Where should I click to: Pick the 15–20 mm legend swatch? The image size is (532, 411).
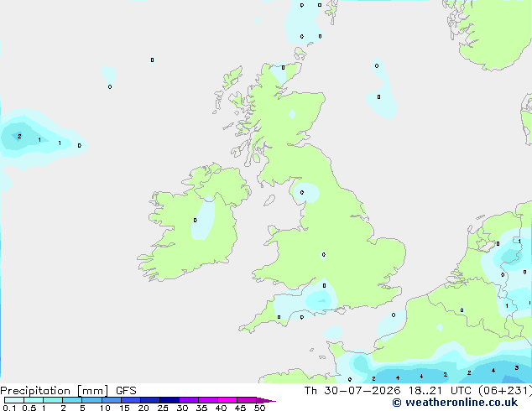(x=130, y=400)
